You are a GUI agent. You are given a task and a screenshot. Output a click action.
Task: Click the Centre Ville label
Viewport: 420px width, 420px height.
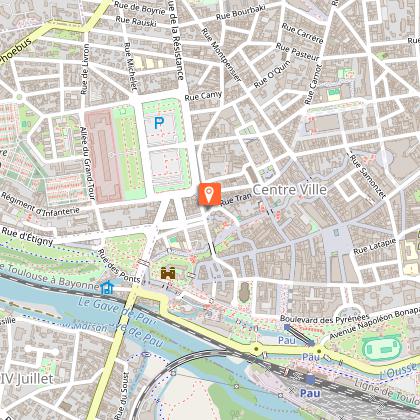coord(290,190)
